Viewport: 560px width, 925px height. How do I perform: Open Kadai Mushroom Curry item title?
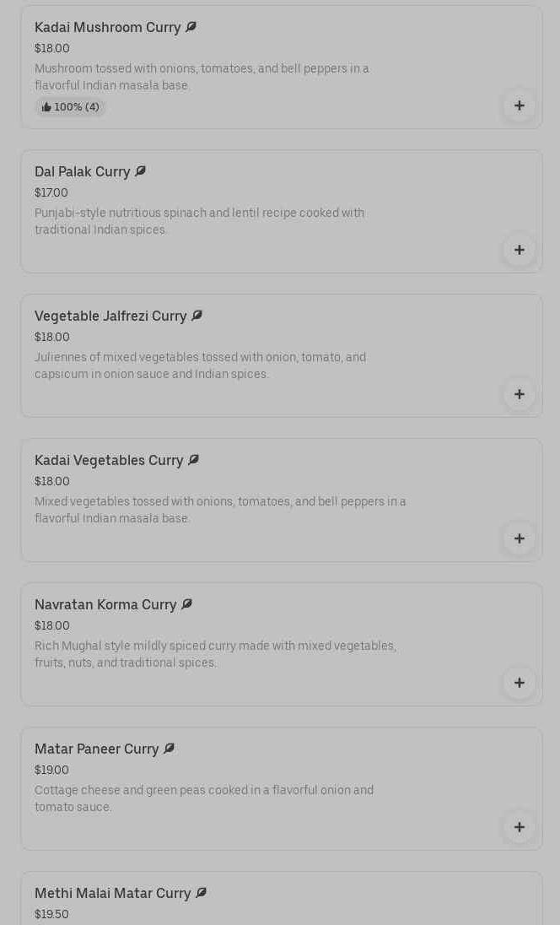[x=107, y=28]
